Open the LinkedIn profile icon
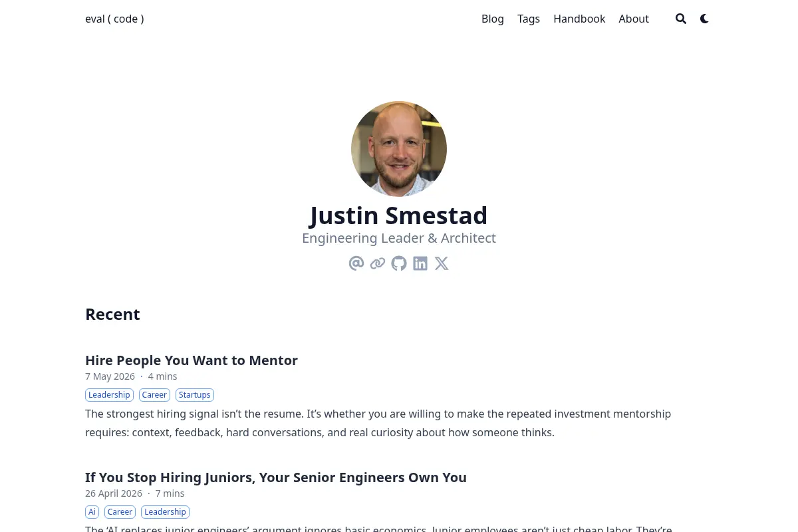Viewport: 798px width, 532px height. [x=420, y=263]
